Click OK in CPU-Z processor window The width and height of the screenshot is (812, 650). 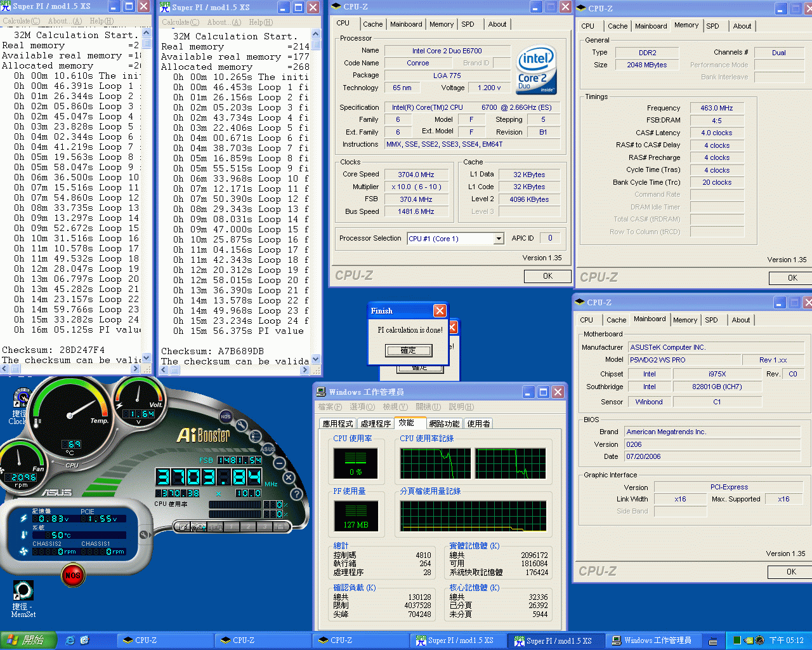(547, 276)
